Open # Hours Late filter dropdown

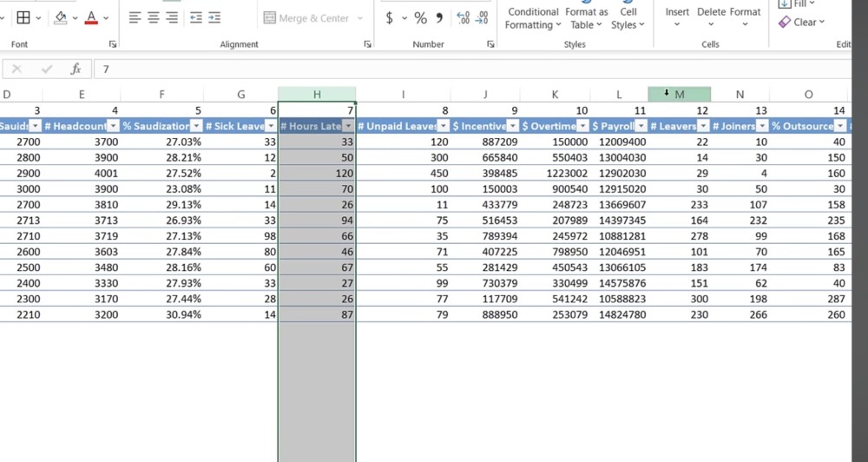[x=348, y=126]
